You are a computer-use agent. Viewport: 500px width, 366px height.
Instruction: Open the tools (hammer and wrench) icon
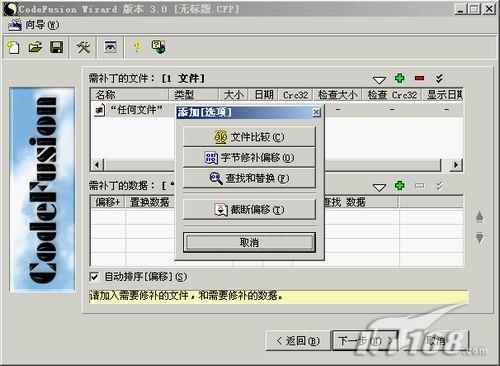pos(83,47)
